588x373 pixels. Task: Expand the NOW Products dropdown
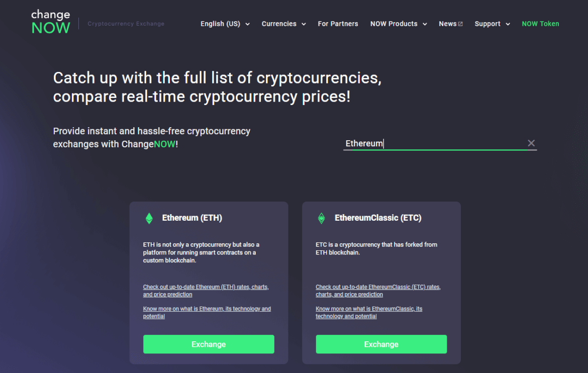(x=398, y=24)
